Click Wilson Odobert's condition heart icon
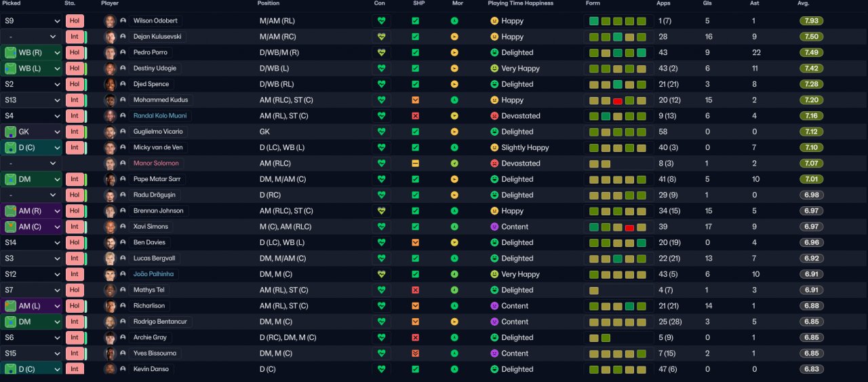The height and width of the screenshot is (382, 868). click(381, 21)
